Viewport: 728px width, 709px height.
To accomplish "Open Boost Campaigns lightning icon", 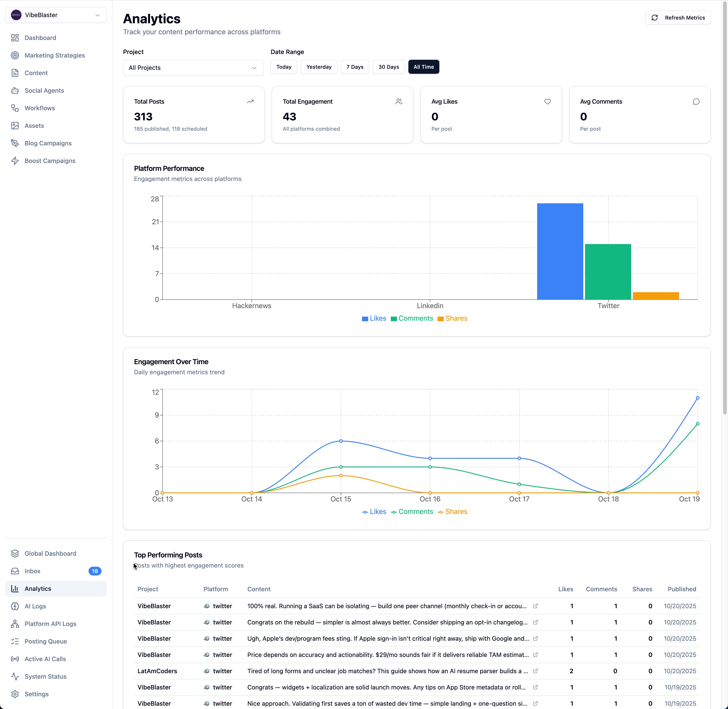I will [15, 161].
